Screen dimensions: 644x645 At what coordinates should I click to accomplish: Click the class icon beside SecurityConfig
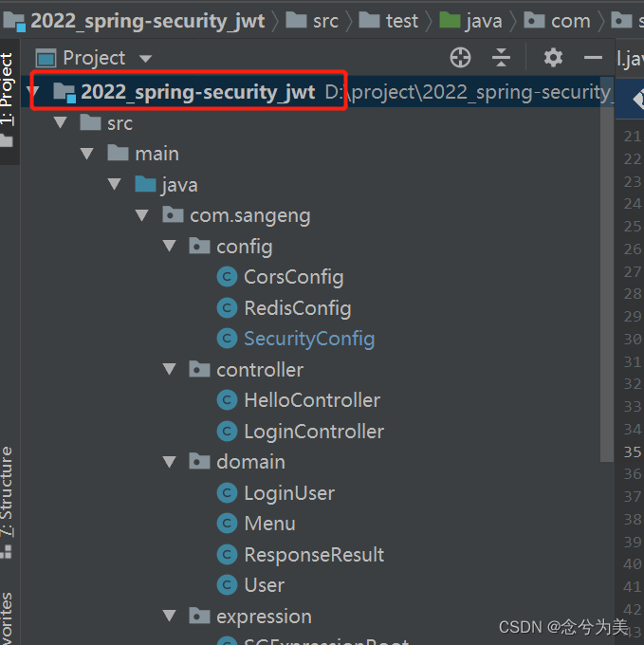click(227, 338)
